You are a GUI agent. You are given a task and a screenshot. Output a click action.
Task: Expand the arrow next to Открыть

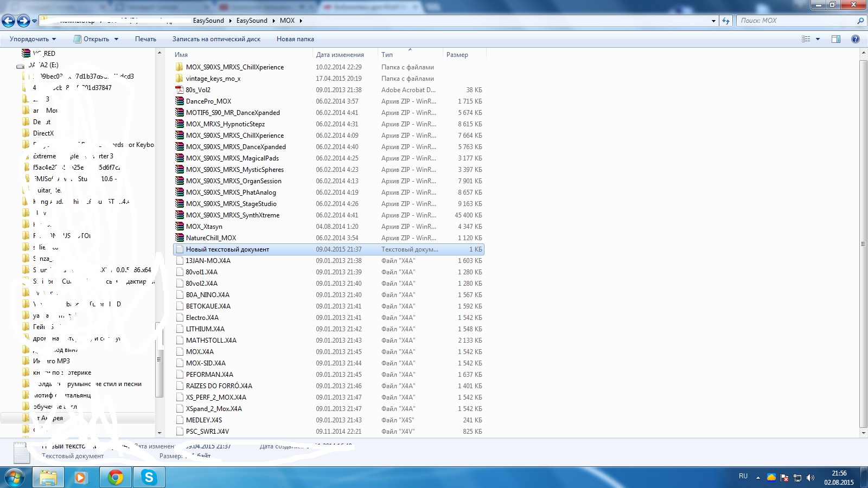116,39
